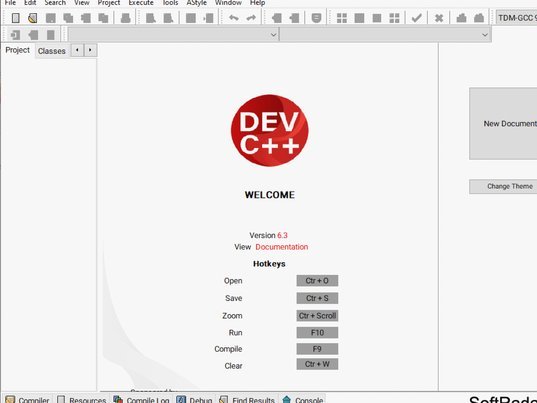Open the Resources bottom tab
Image resolution: width=537 pixels, height=403 pixels.
pyautogui.click(x=82, y=399)
